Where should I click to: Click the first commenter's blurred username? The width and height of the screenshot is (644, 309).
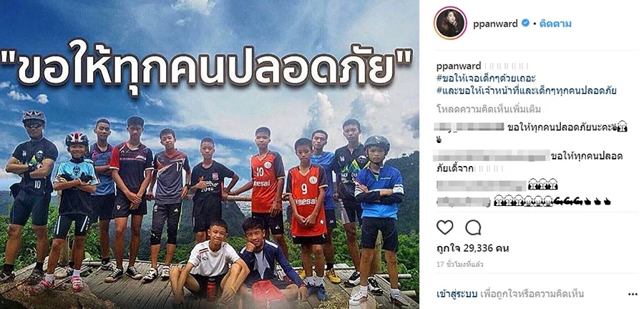tap(469, 127)
